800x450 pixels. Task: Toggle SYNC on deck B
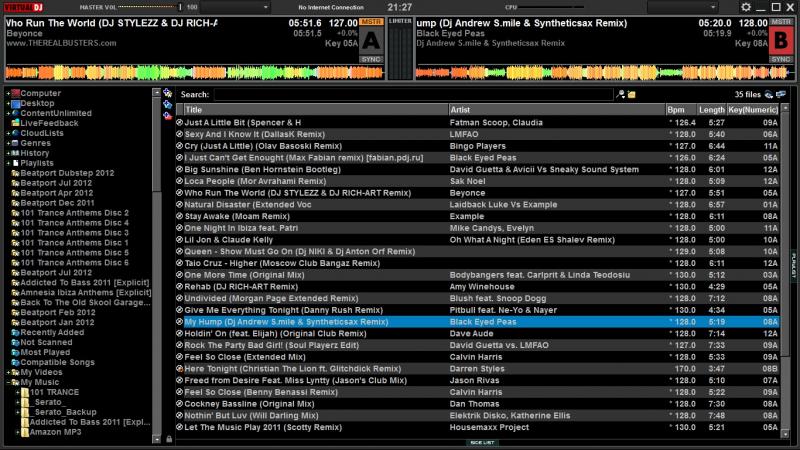click(x=781, y=59)
